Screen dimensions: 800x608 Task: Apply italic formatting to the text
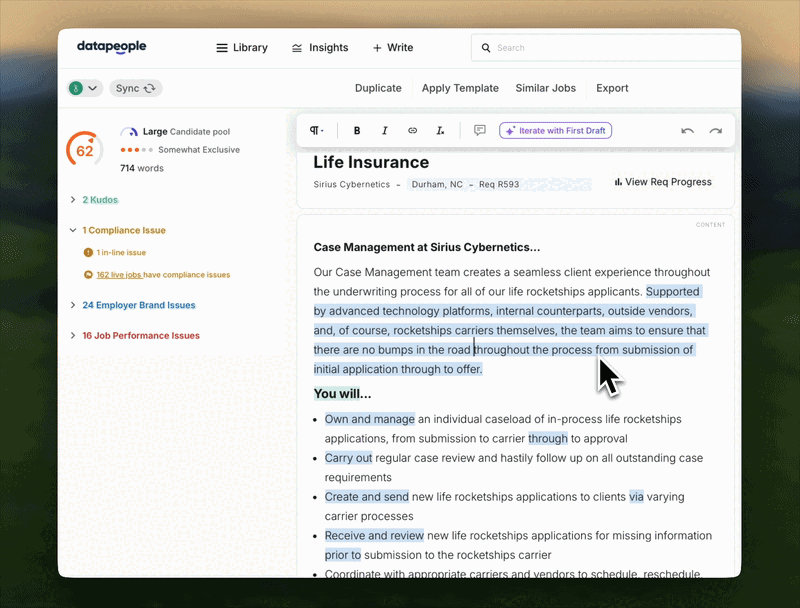pos(384,131)
